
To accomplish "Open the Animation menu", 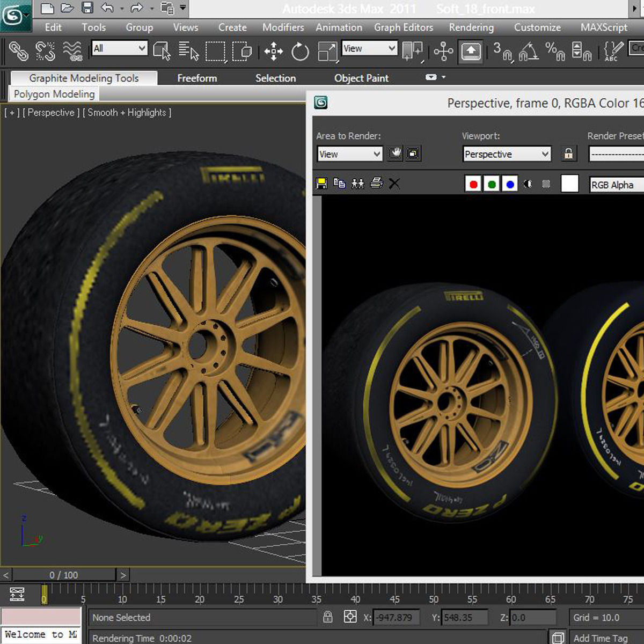I will tap(339, 27).
